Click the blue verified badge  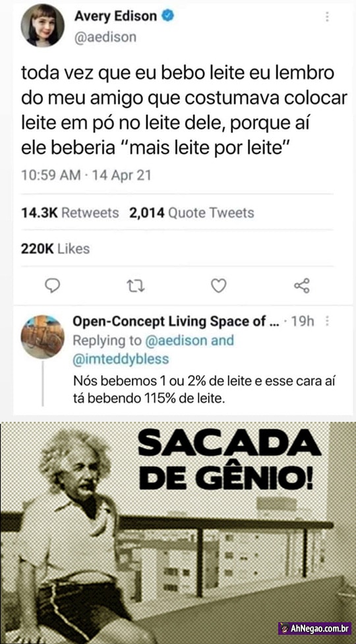pyautogui.click(x=168, y=16)
